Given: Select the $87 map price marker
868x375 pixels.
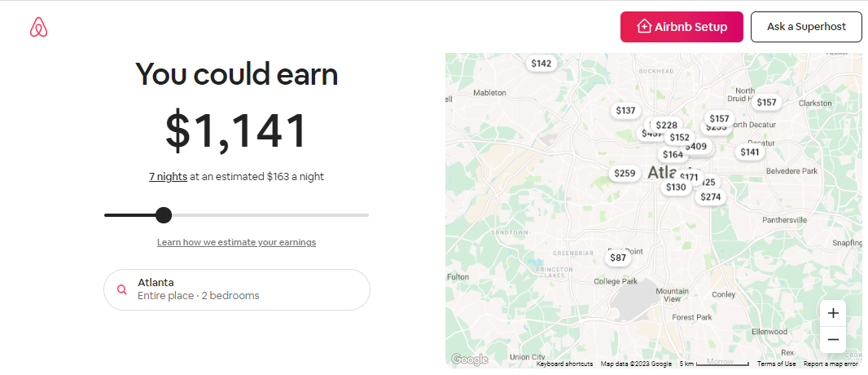Looking at the screenshot, I should point(618,258).
